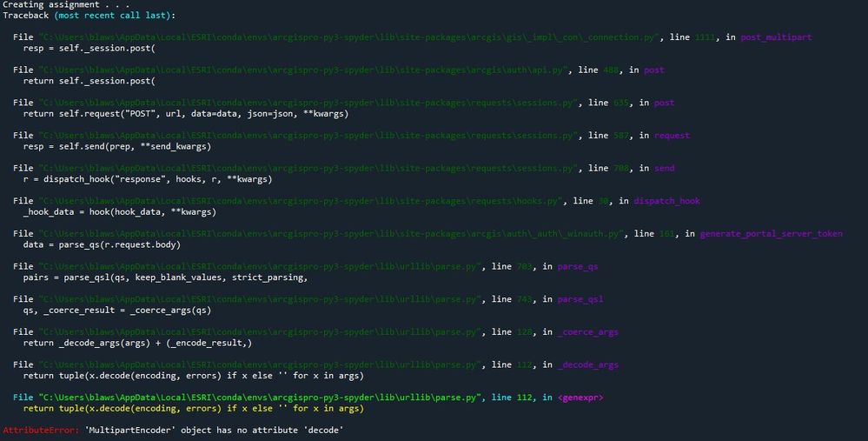The image size is (868, 441).
Task: Open parse.py link for _coerce_args frame
Action: click(x=261, y=332)
